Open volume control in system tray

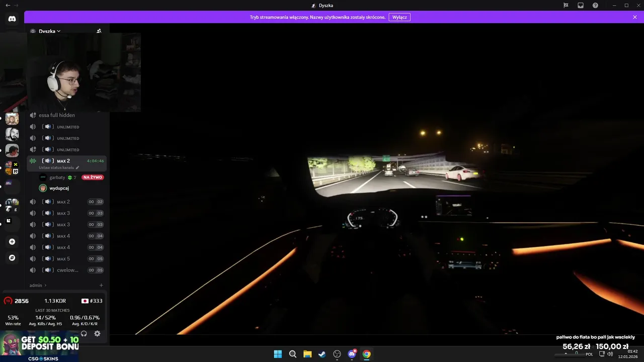click(x=610, y=354)
